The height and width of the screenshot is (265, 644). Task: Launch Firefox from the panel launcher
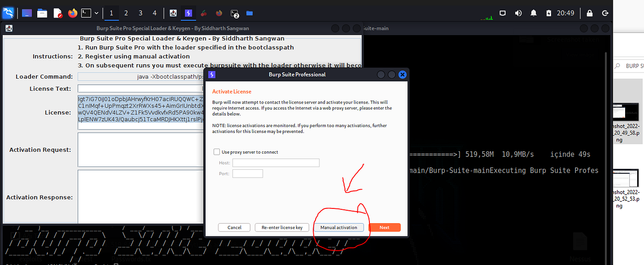click(x=72, y=13)
